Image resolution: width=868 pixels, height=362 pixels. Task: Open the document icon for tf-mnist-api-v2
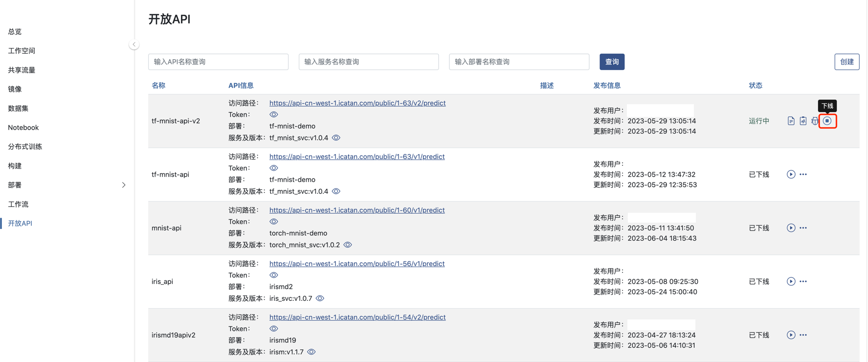coord(791,121)
